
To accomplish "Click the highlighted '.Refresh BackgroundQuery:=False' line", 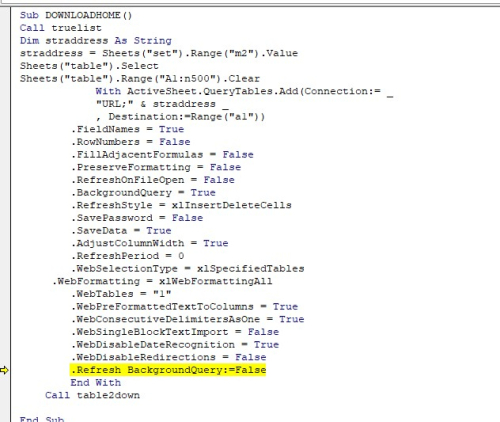I will [168, 370].
